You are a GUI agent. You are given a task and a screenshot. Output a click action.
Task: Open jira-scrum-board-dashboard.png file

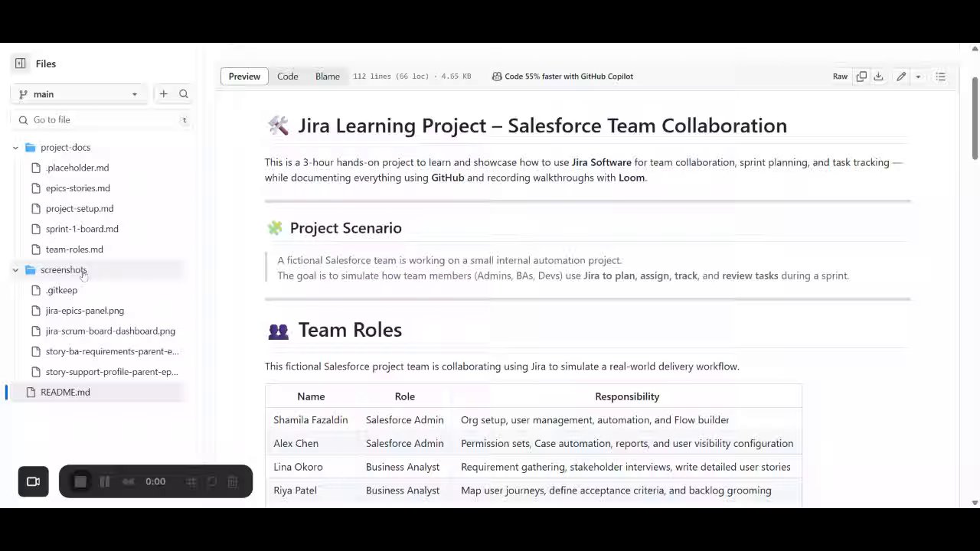[x=110, y=331]
